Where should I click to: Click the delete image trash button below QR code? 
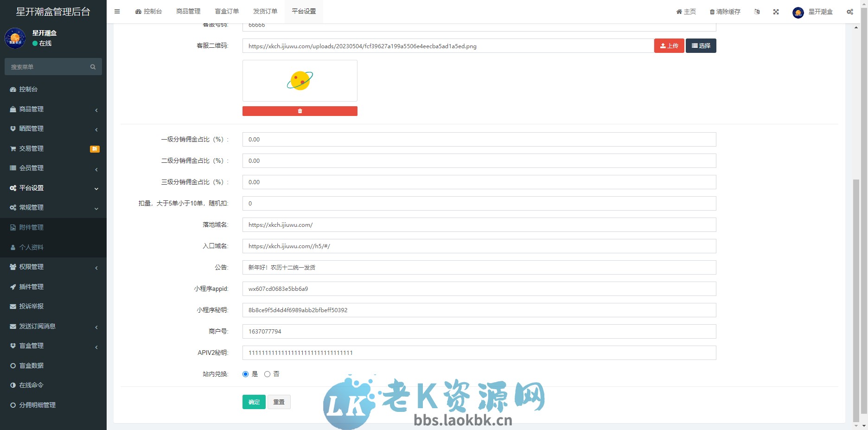point(300,111)
